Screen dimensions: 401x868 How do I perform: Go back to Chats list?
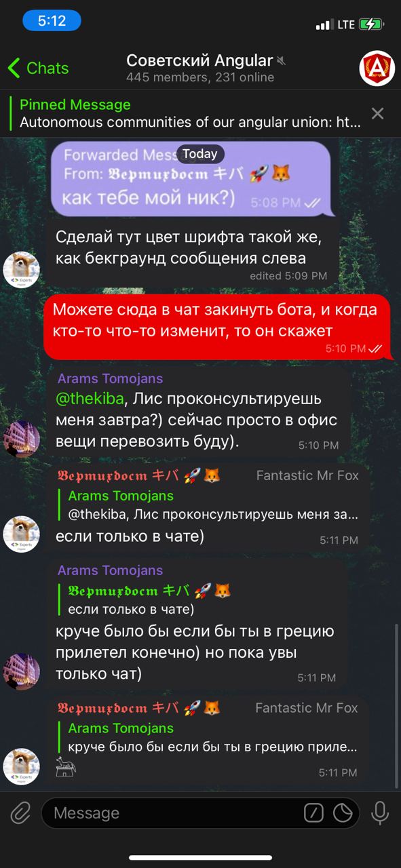coord(38,68)
